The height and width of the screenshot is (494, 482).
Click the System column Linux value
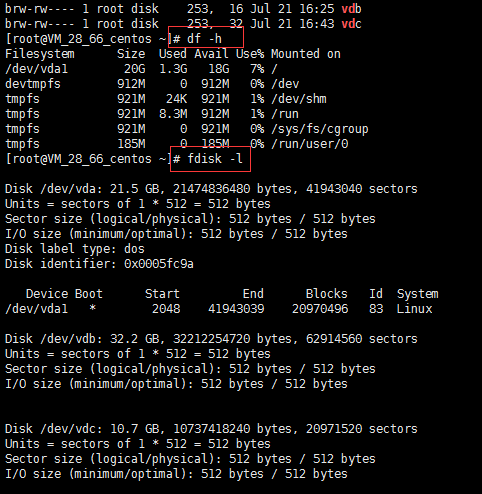pyautogui.click(x=414, y=309)
